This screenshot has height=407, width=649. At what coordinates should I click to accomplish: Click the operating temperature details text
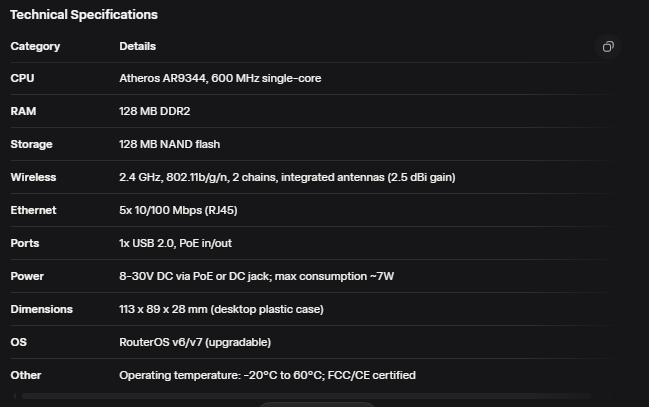tap(267, 375)
